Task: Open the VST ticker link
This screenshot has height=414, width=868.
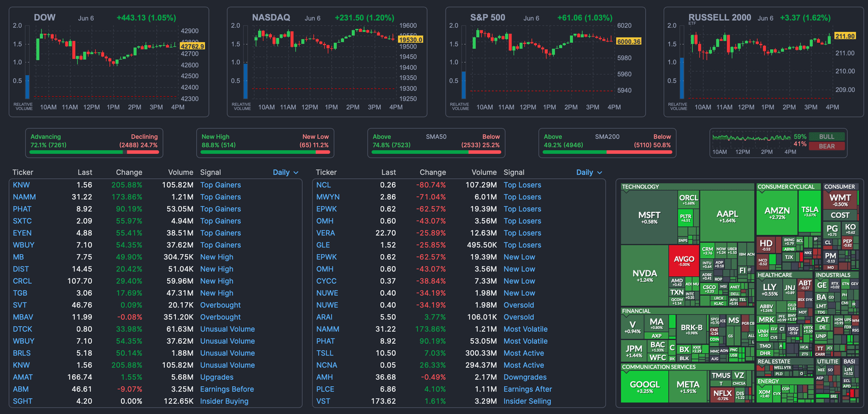Action: point(323,401)
